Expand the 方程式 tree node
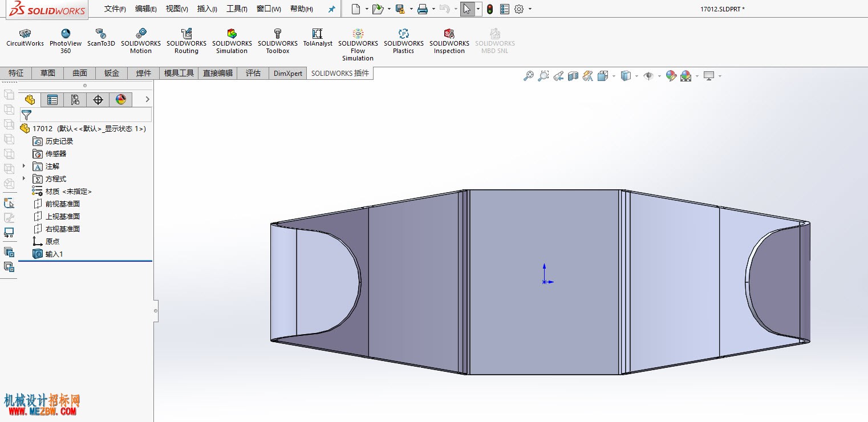 coord(24,178)
